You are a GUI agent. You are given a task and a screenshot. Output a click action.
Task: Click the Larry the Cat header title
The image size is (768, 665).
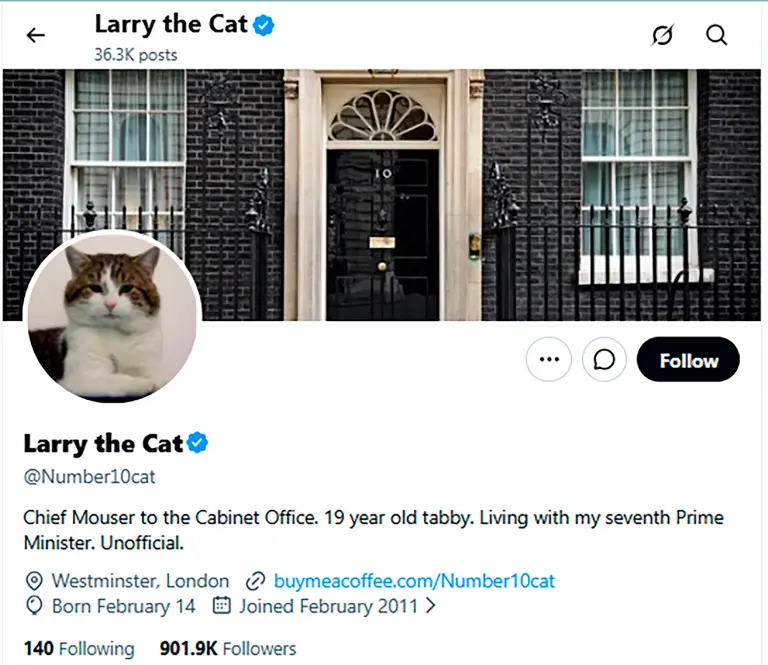tap(170, 24)
